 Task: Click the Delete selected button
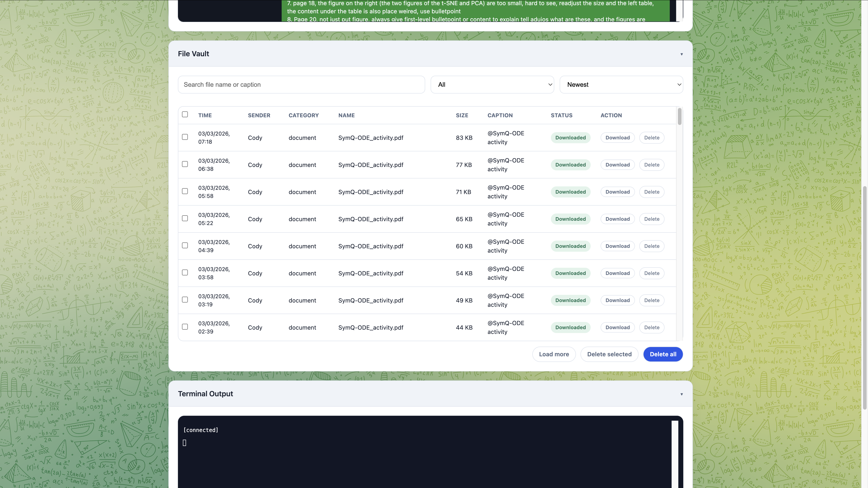(609, 354)
